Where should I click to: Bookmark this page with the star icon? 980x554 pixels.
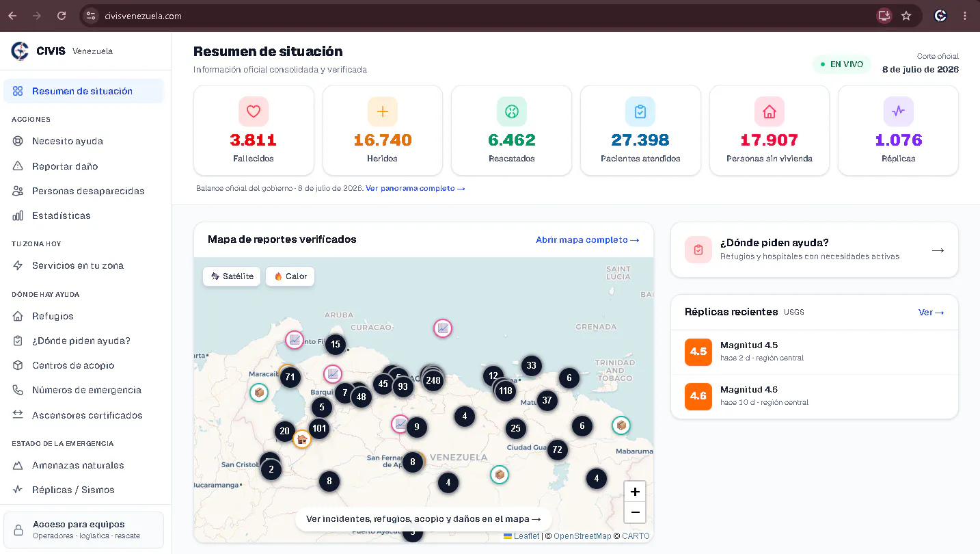point(906,16)
